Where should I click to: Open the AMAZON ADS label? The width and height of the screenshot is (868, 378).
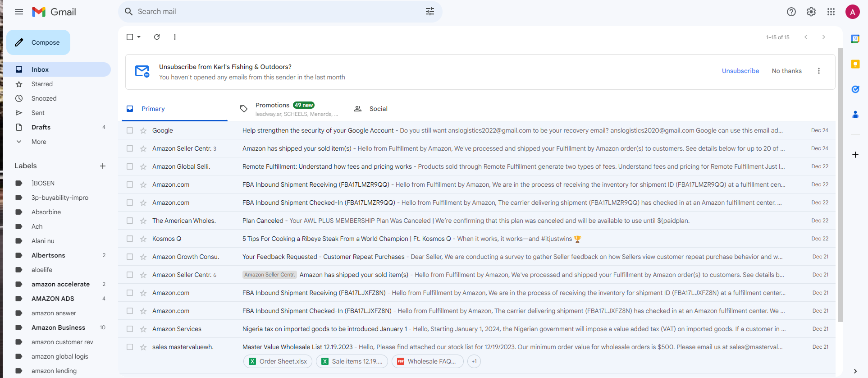57,299
